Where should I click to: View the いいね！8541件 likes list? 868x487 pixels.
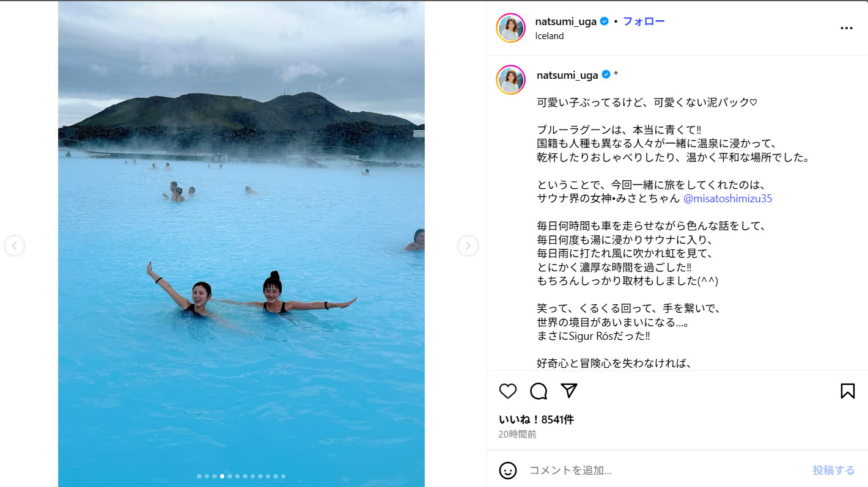click(x=536, y=420)
